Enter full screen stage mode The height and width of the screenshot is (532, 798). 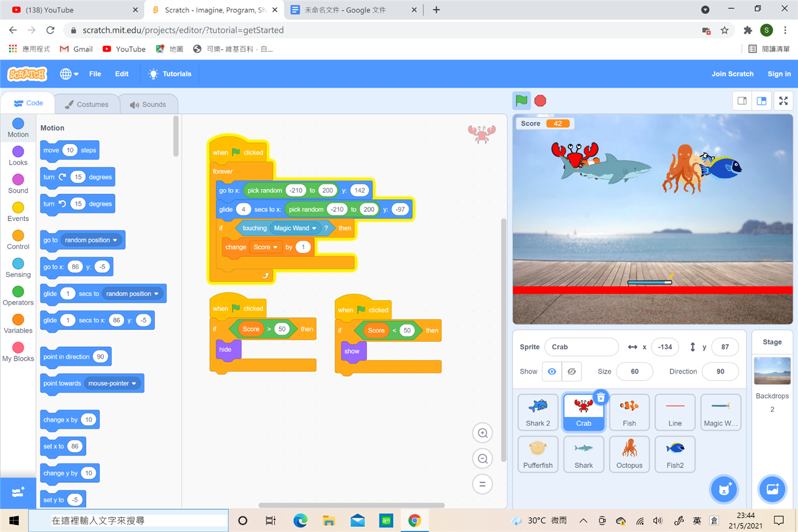pos(783,101)
